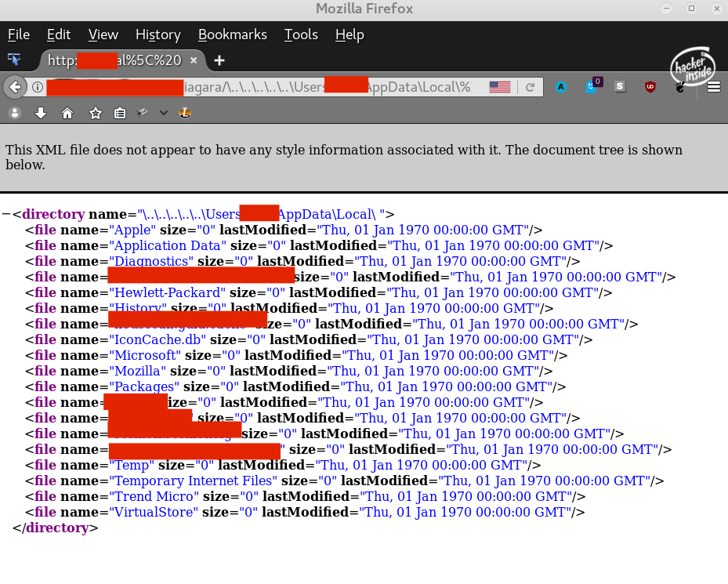Screen dimensions: 728x584
Task: Click the closing </directory> tag
Action: tap(56, 528)
